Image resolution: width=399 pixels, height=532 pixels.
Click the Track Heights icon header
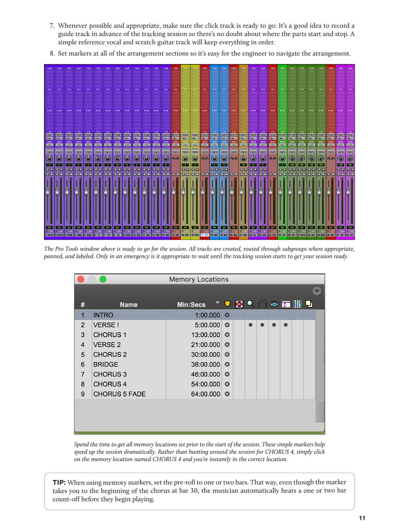pyautogui.click(x=286, y=304)
